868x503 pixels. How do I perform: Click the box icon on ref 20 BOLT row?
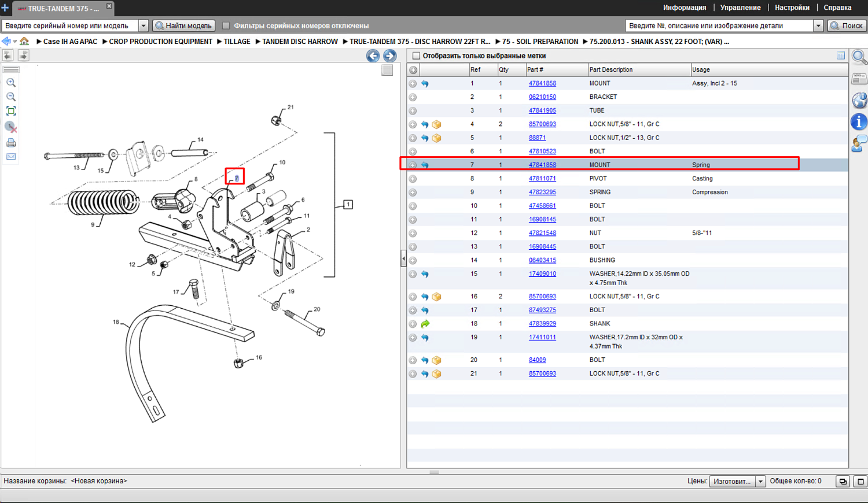[437, 360]
